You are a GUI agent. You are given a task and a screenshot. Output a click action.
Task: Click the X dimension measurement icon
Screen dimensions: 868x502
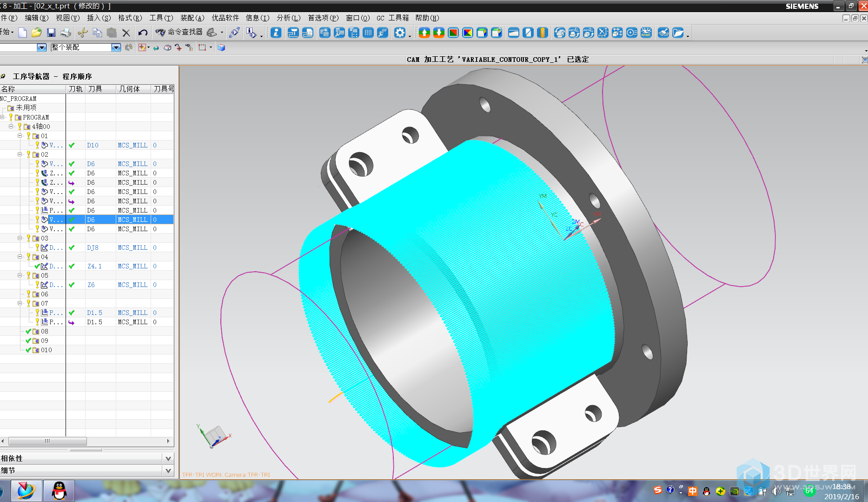point(603,33)
